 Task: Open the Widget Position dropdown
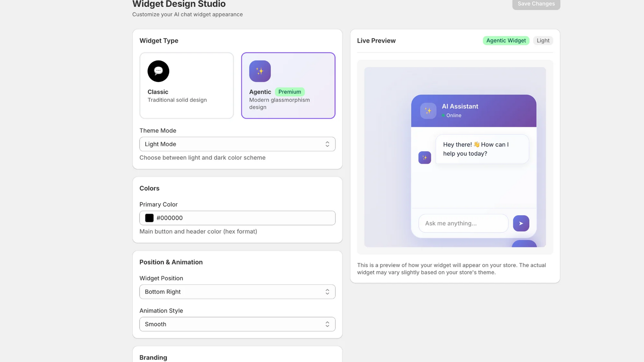[237, 292]
